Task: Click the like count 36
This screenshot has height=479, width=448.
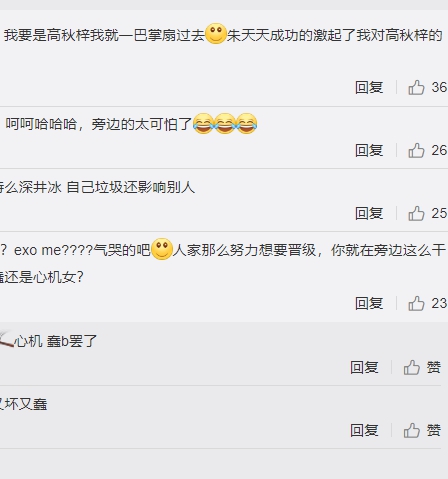Action: click(439, 87)
